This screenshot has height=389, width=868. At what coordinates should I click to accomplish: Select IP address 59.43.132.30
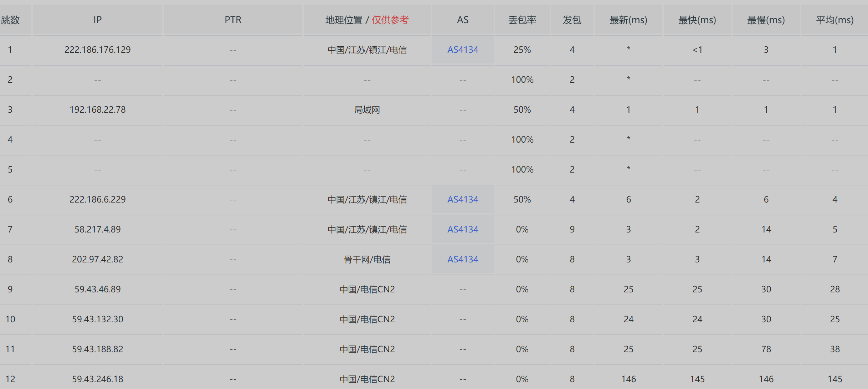coord(97,319)
